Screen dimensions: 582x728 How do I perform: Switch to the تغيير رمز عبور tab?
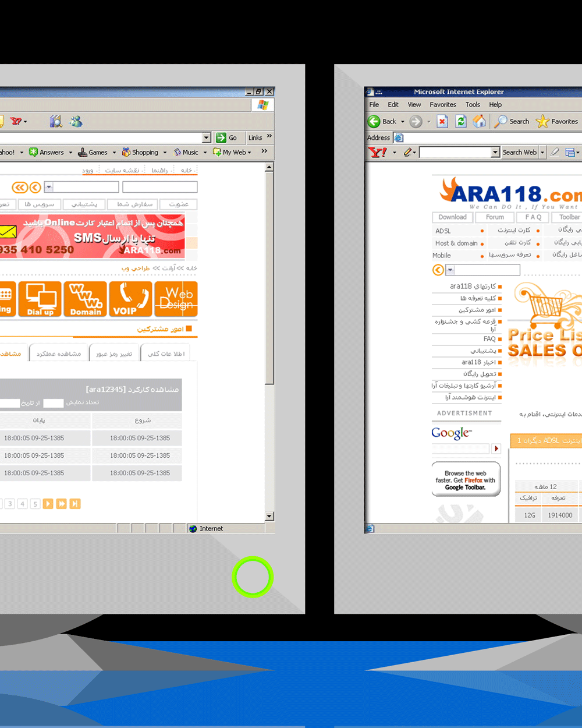point(114,354)
